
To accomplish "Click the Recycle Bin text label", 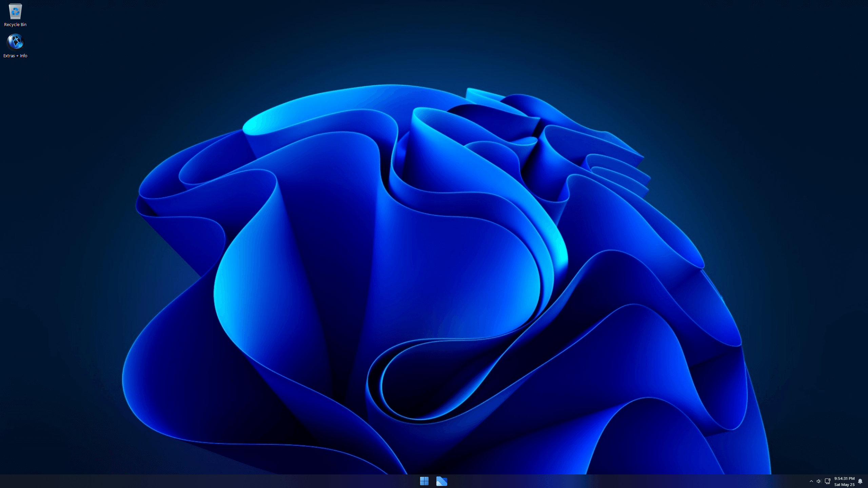I will coord(15,25).
